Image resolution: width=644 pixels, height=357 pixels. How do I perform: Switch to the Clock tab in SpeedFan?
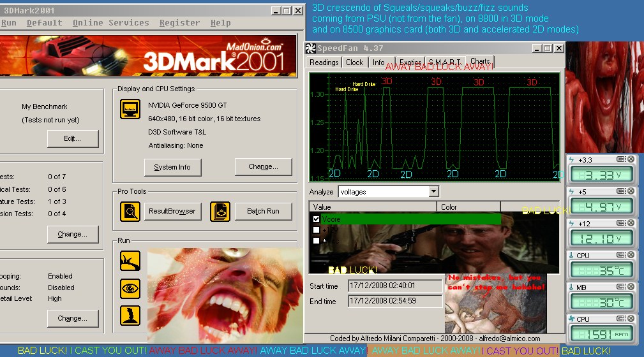[x=354, y=62]
